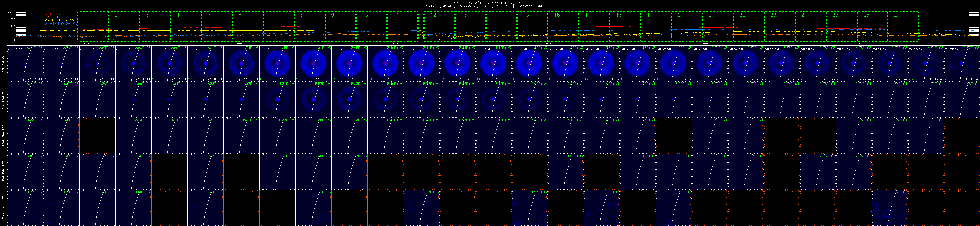
Task: Click the '10000' y-axis label
Action: [x=12, y=12]
